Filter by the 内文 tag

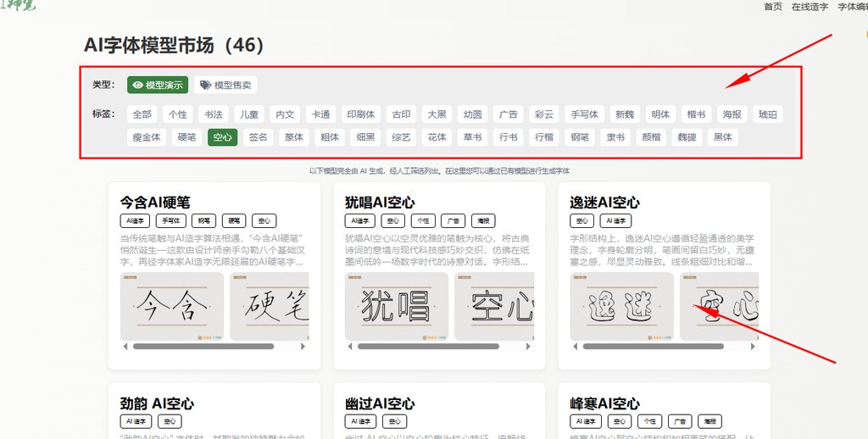coord(285,114)
